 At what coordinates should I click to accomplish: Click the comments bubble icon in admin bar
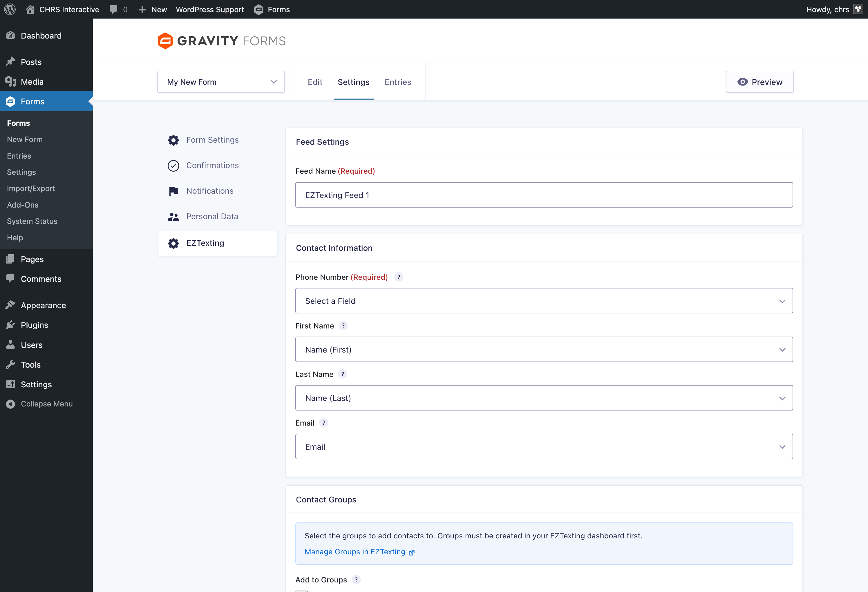pos(113,9)
